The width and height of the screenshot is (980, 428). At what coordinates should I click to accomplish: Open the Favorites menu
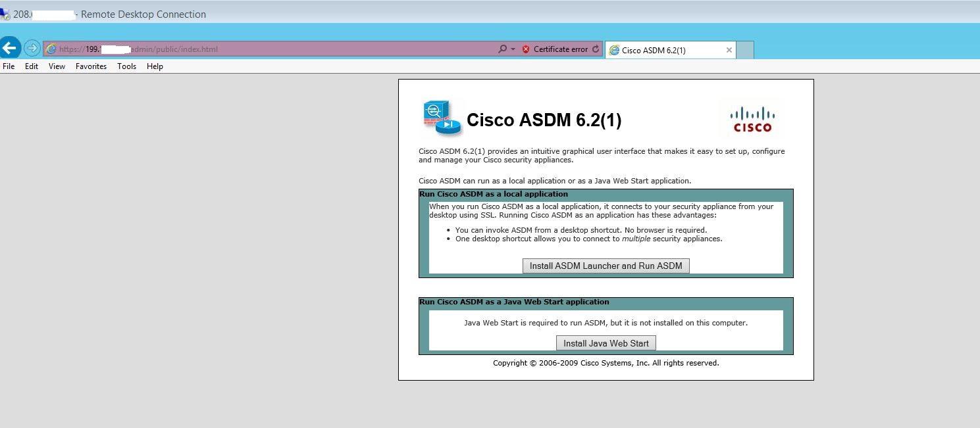click(x=91, y=66)
